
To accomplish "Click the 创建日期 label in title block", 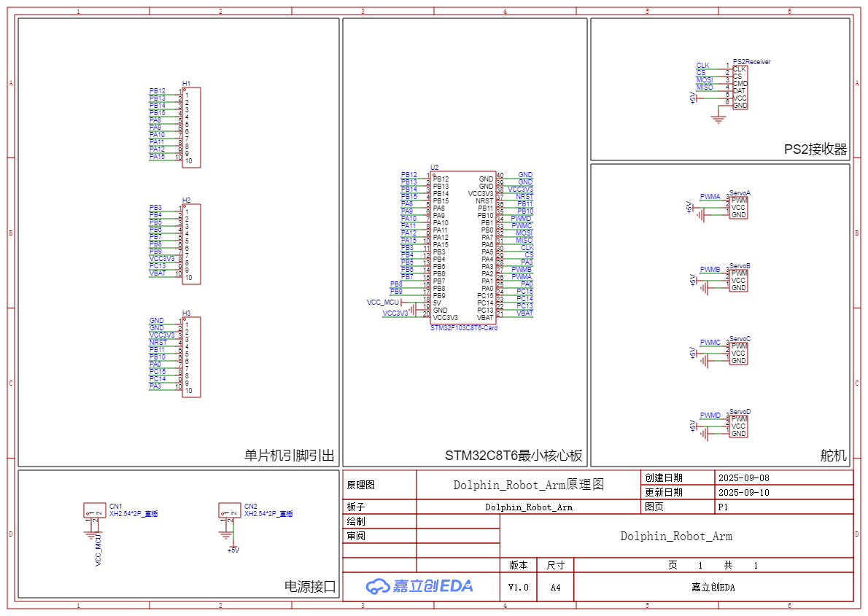I will 664,477.
